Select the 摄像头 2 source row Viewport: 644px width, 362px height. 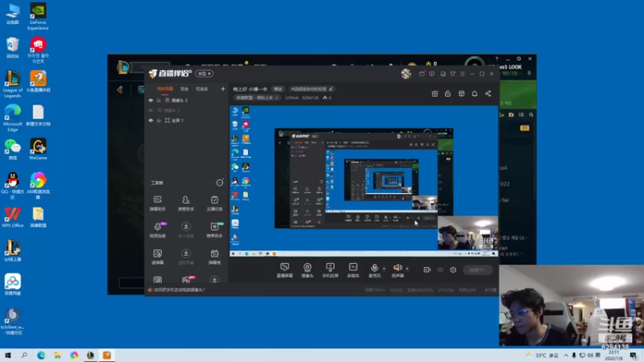(x=187, y=100)
